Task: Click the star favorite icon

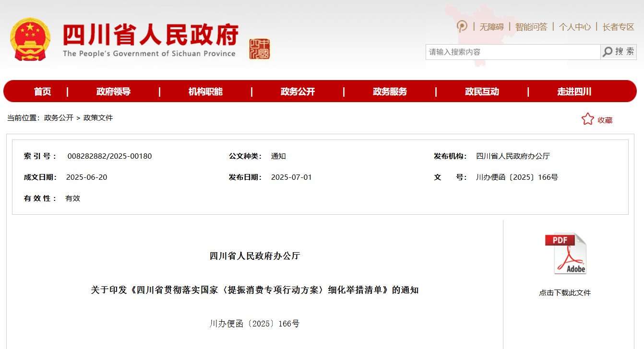Action: (x=588, y=119)
